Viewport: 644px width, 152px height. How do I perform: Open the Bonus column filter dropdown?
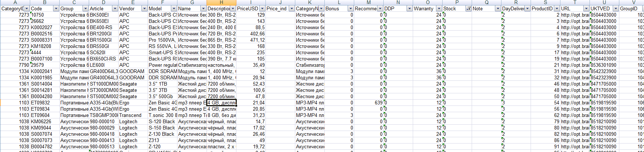coord(351,8)
